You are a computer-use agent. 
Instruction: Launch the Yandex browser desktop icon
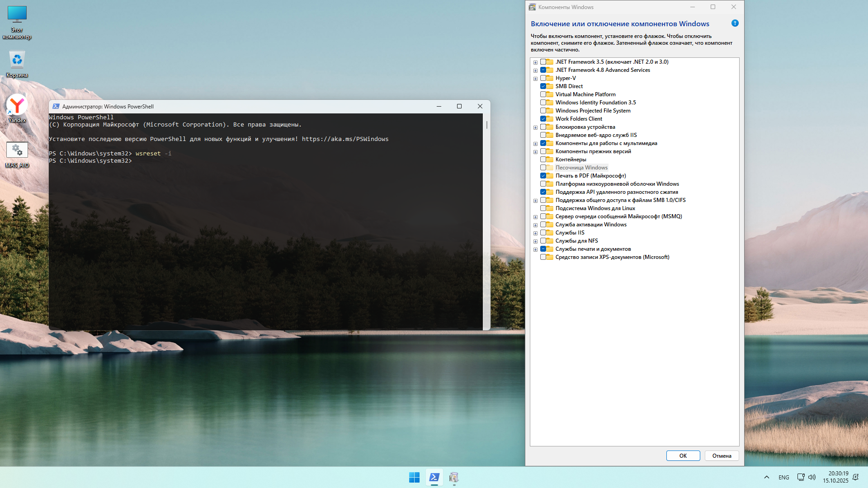[x=17, y=103]
